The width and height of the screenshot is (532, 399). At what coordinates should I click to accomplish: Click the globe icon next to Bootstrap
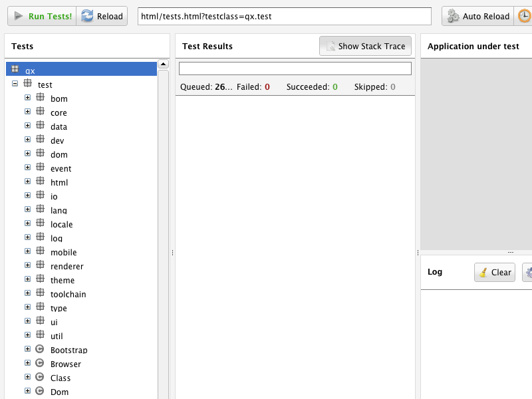click(40, 350)
